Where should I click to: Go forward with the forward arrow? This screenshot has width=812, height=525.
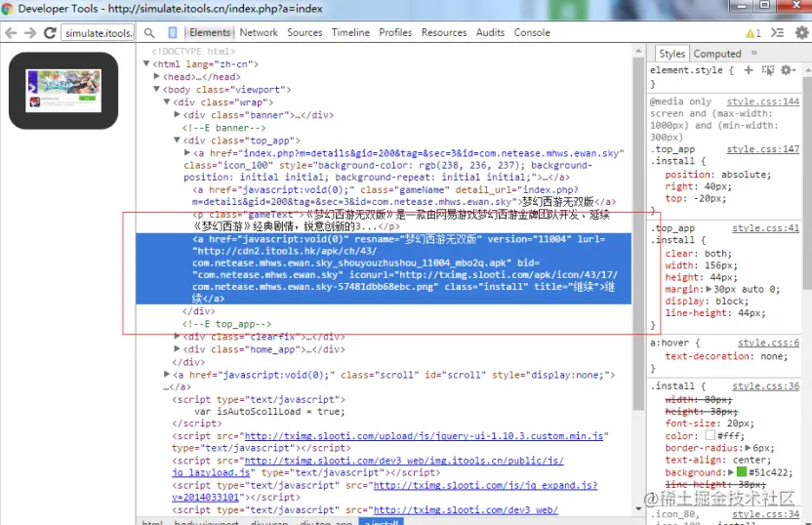click(30, 33)
